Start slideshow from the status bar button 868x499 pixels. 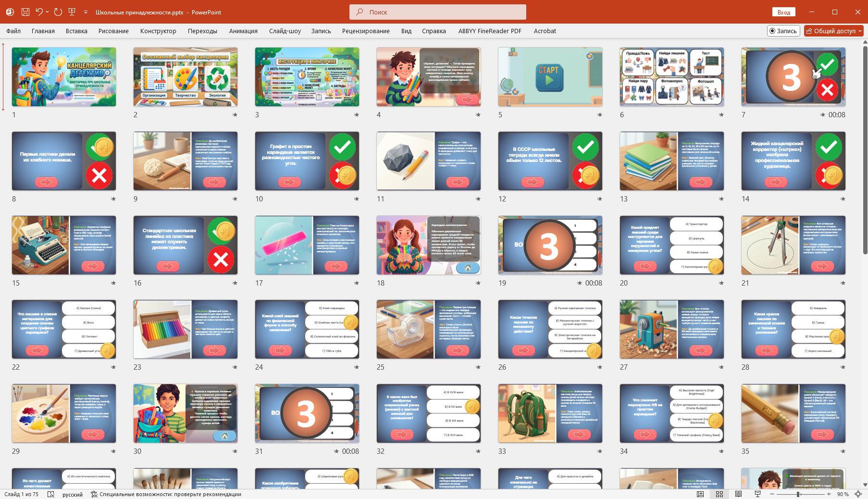click(x=758, y=494)
